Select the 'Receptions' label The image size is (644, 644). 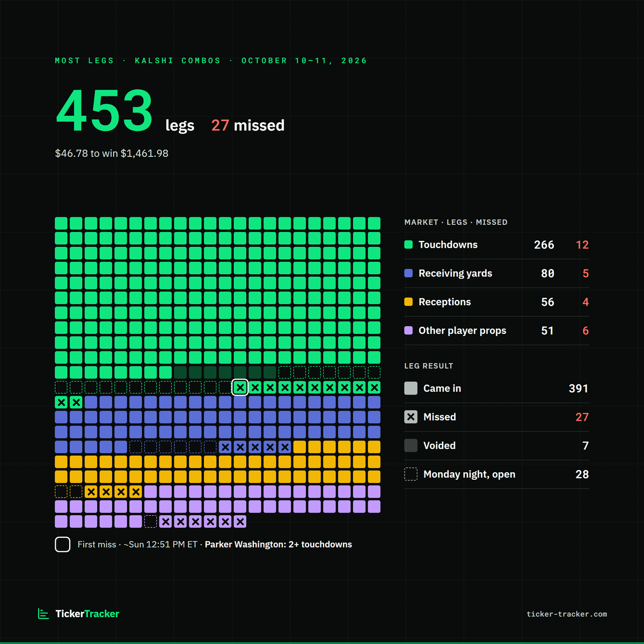[445, 302]
